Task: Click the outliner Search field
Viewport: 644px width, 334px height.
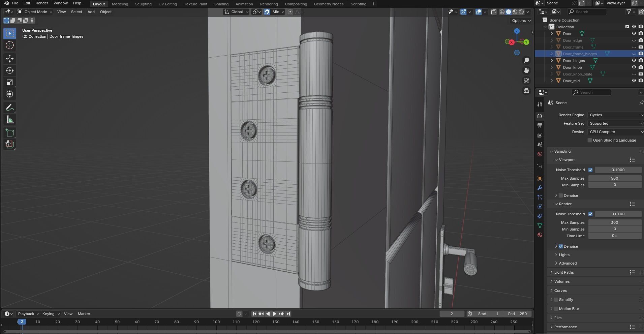Action: [587, 12]
